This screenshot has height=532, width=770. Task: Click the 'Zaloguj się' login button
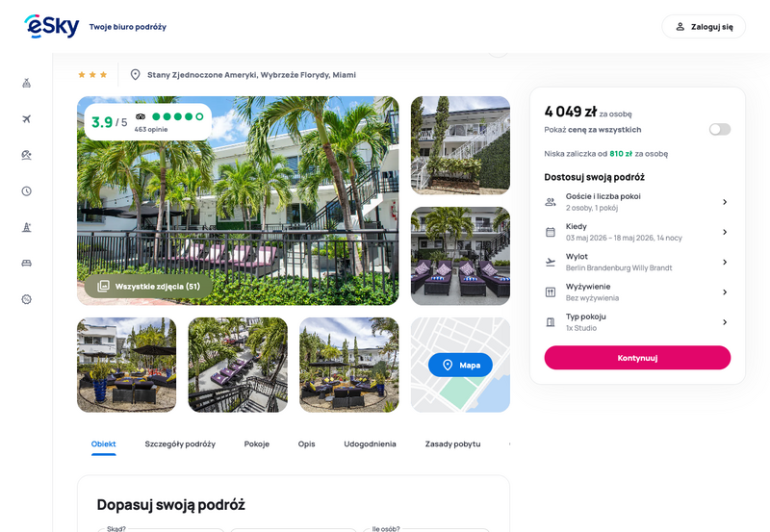[x=704, y=27]
